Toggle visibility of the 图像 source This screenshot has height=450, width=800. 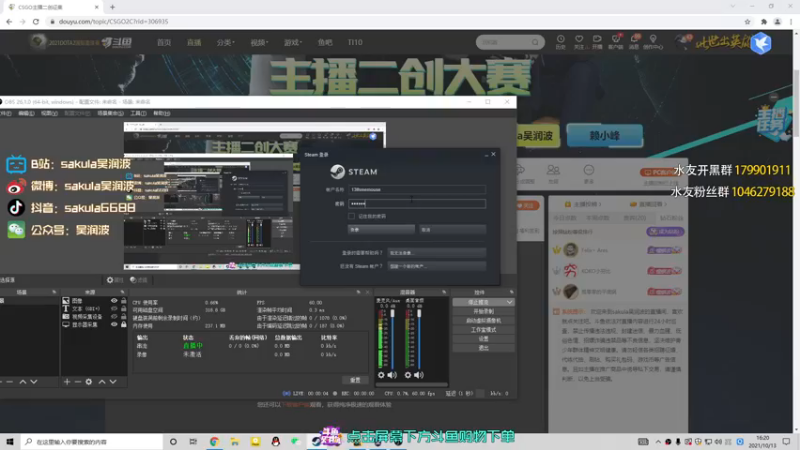(x=114, y=301)
